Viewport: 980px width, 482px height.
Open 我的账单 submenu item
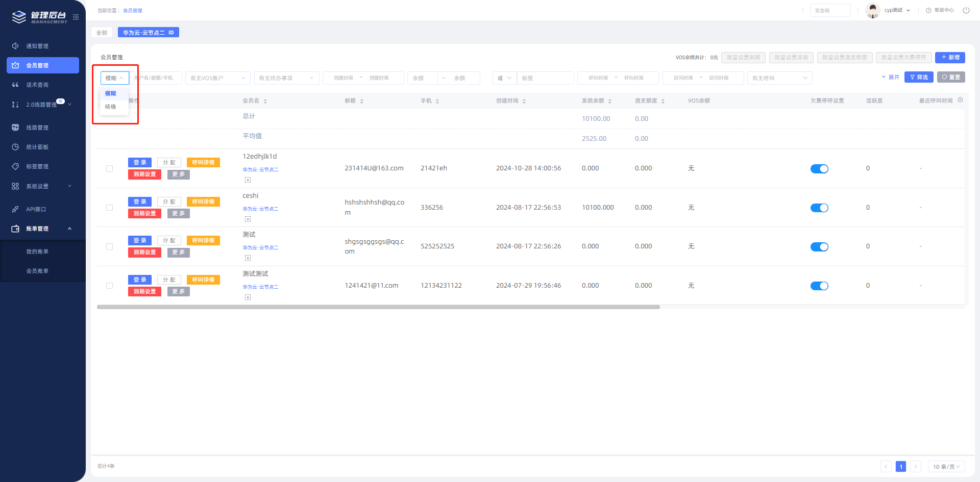37,251
